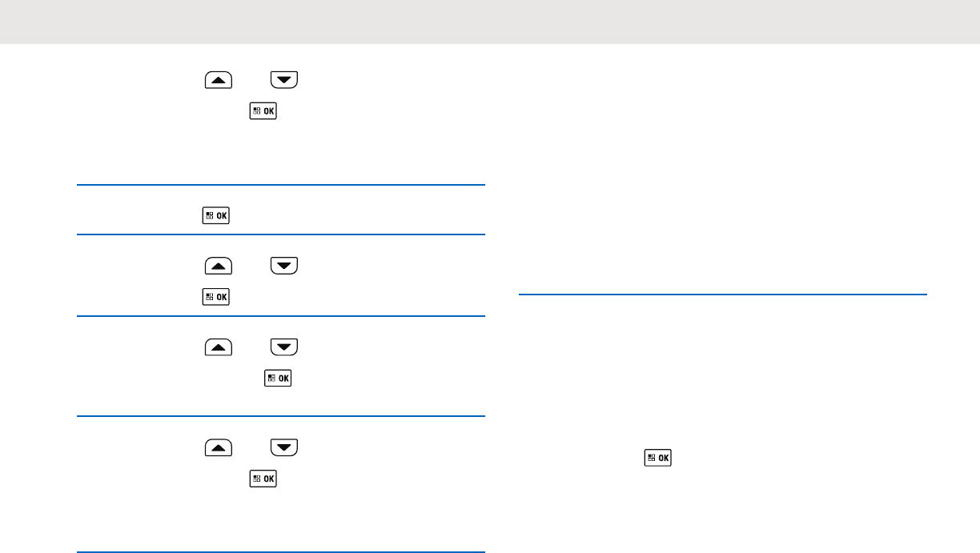Click the third down arrow key icon from top
980x553 pixels.
tap(283, 347)
